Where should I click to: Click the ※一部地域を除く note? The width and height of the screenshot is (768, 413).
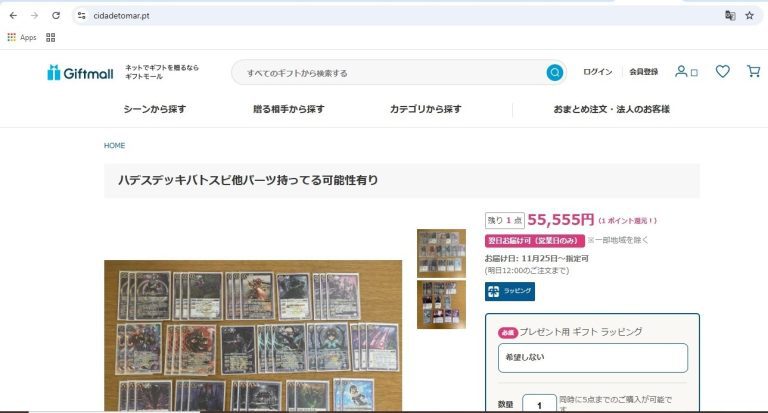coord(618,240)
